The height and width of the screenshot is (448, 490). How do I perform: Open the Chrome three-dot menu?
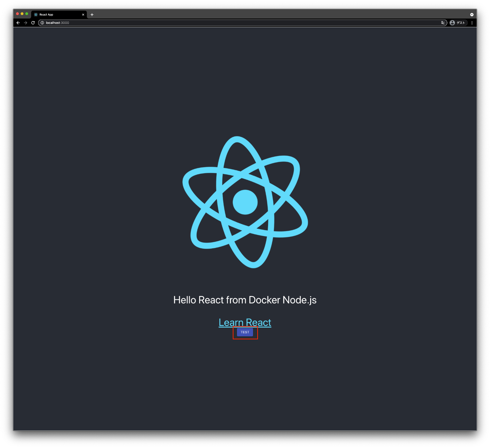pos(472,23)
